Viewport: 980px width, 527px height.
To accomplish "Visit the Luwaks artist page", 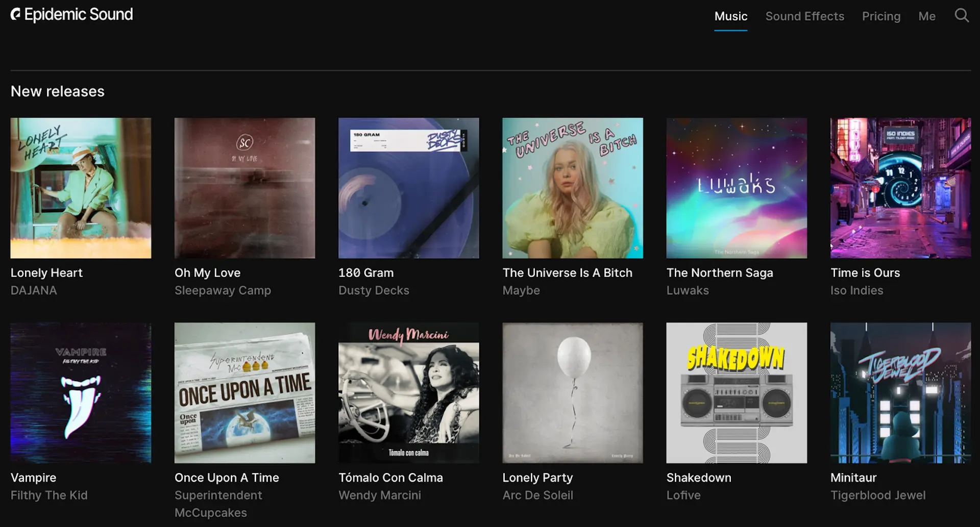I will 688,290.
